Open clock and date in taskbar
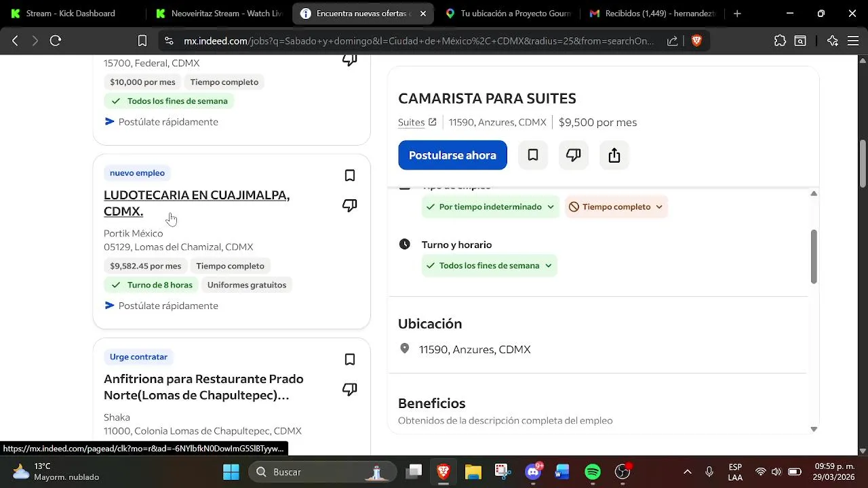This screenshot has width=868, height=488. point(834,472)
